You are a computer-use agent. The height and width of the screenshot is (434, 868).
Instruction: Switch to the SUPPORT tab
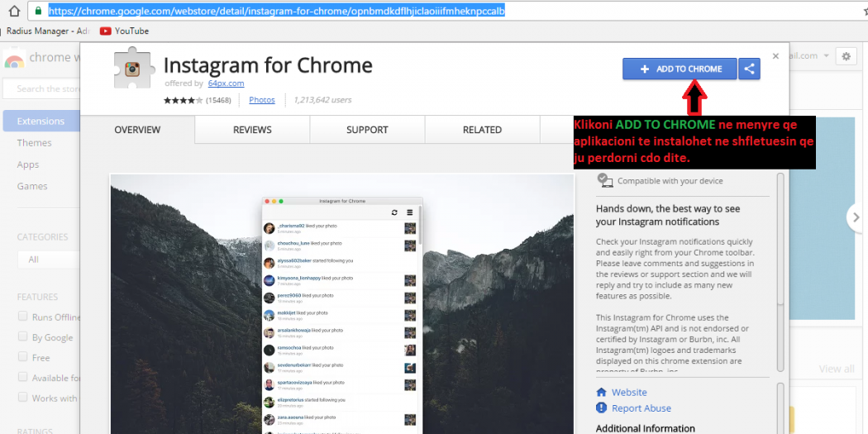367,130
